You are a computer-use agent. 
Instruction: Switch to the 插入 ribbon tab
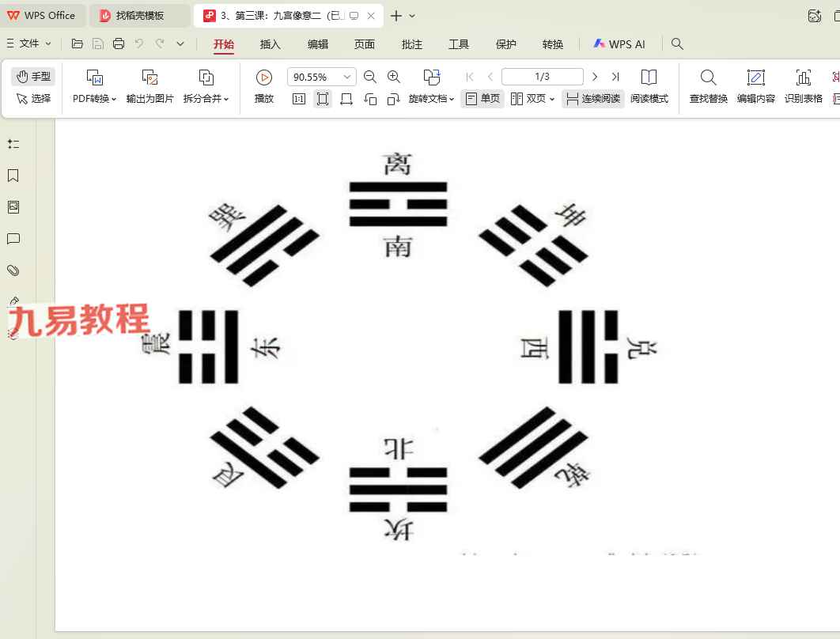(x=271, y=44)
